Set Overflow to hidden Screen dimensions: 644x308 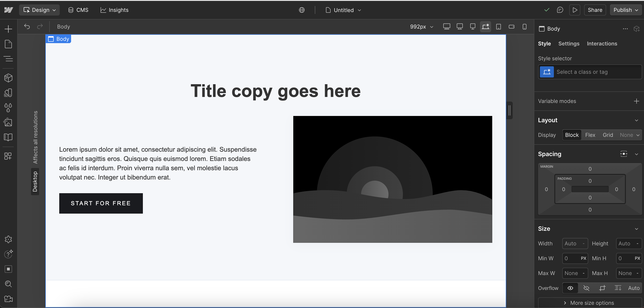coord(586,288)
